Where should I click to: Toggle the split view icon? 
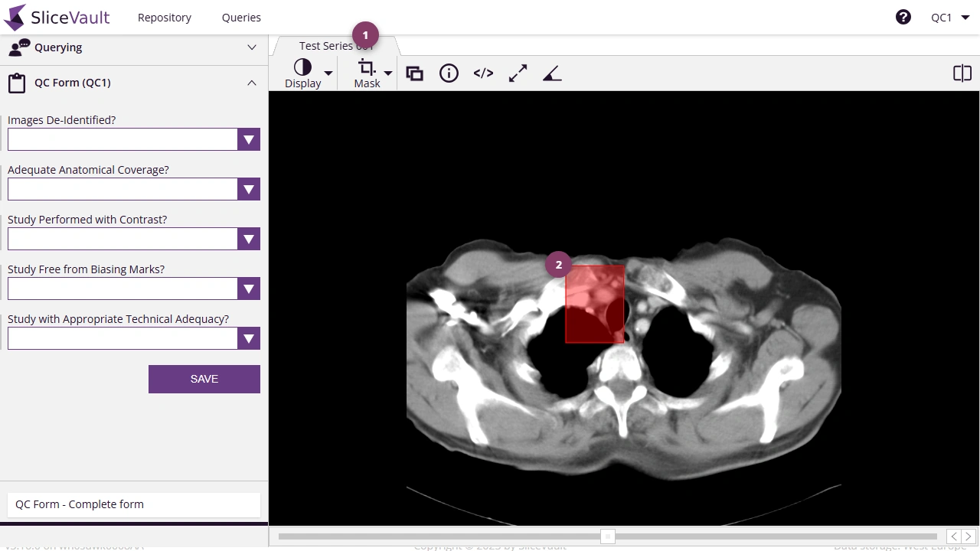click(962, 73)
